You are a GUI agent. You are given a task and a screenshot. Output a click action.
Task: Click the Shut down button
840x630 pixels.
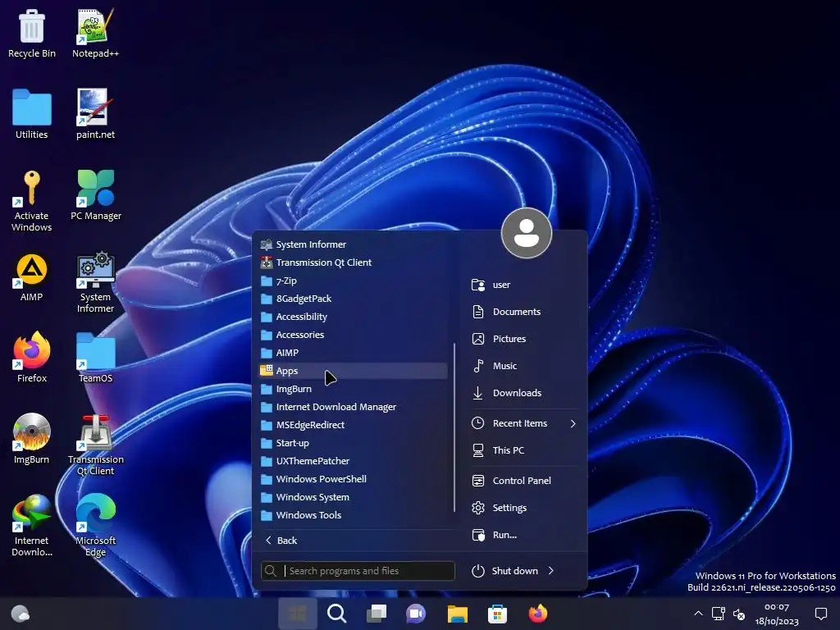tap(504, 571)
